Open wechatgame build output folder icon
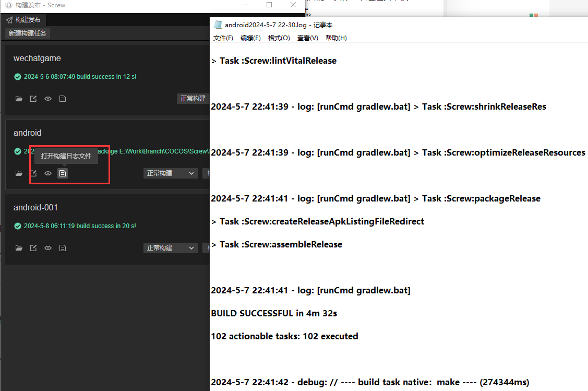 click(19, 99)
